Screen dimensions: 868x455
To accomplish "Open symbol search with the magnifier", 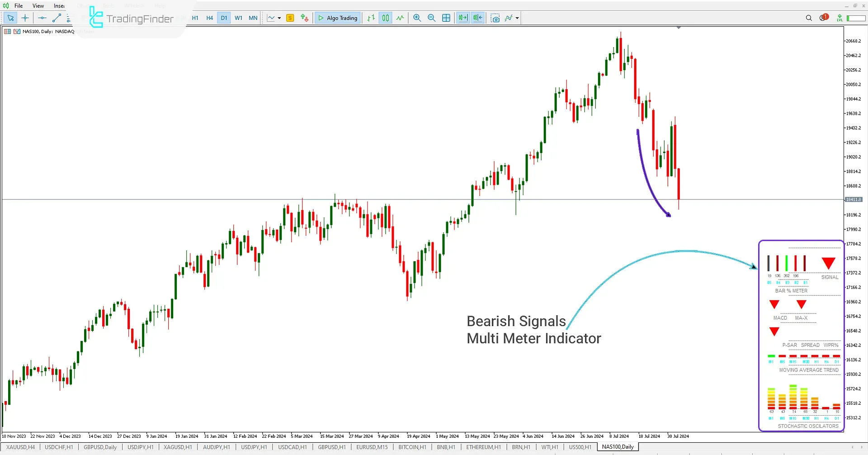I will (809, 18).
